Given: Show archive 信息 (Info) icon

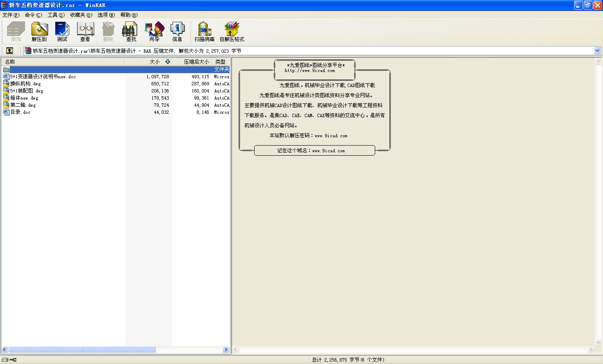Looking at the screenshot, I should point(177,31).
